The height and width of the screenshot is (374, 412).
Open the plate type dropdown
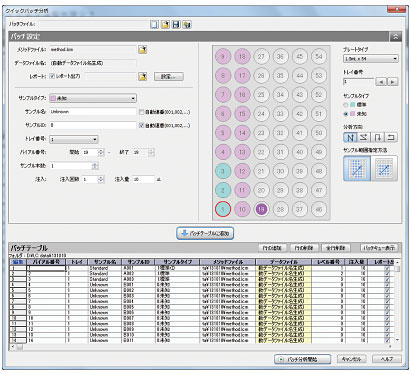(x=371, y=59)
